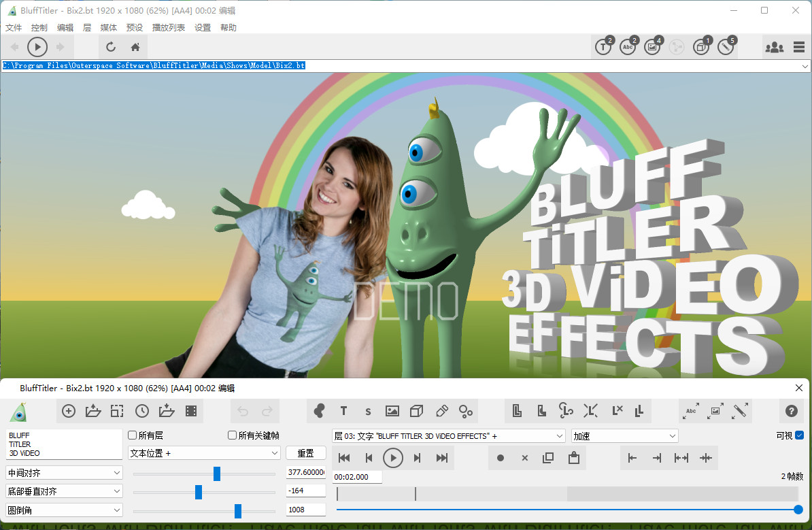Open the 圆倒角 bevel dropdown
The image size is (812, 530).
[x=64, y=510]
